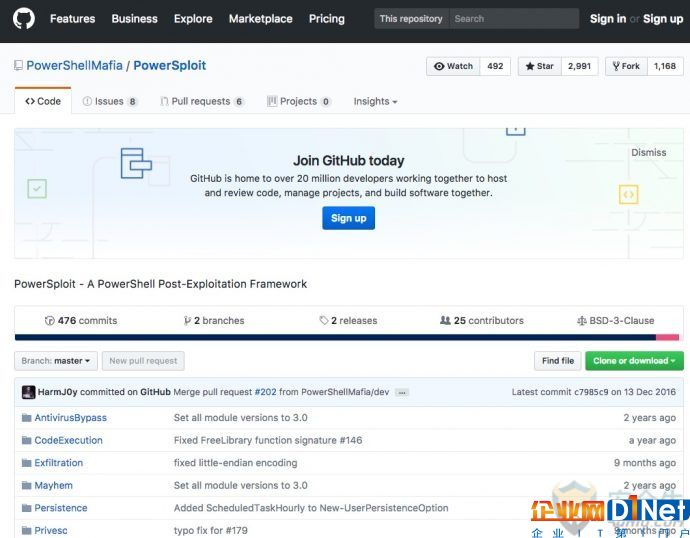Switch to the Pull requests tab
The height and width of the screenshot is (538, 690).
click(x=202, y=102)
